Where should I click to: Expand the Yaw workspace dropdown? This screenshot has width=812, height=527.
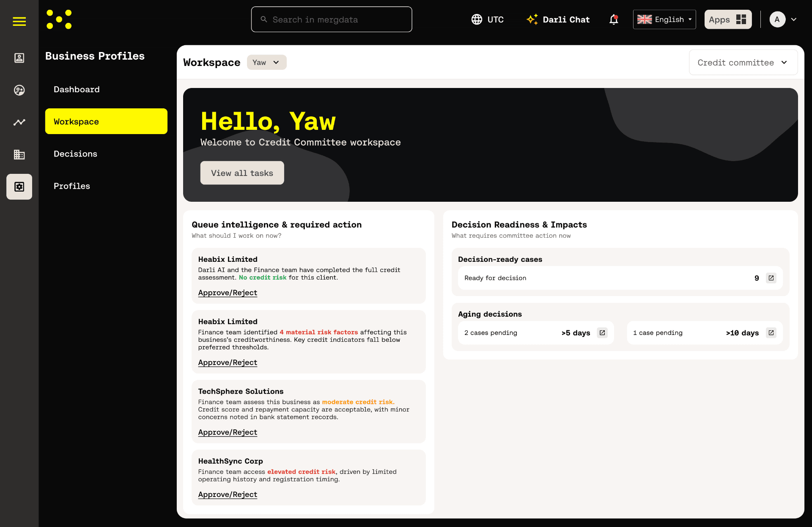(266, 63)
